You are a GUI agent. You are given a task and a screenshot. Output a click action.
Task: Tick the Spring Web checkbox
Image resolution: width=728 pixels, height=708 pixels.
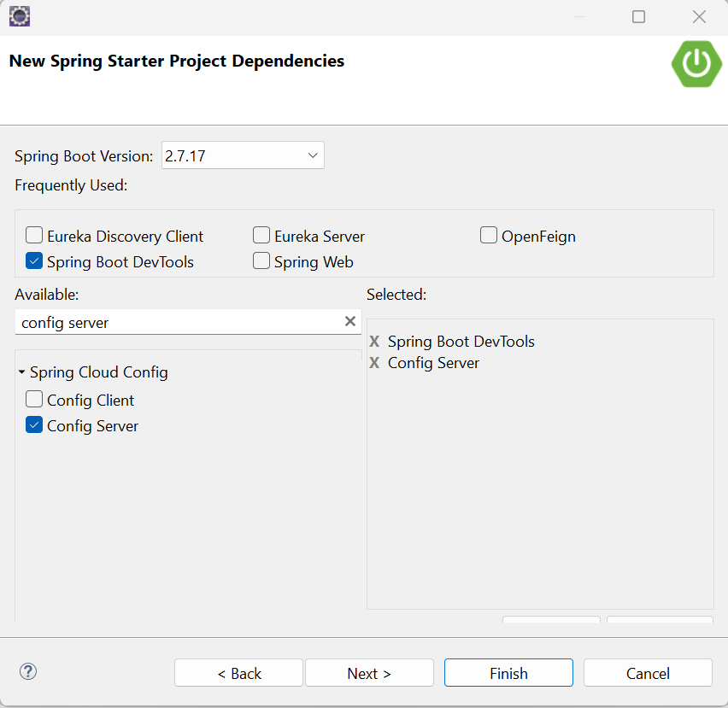(x=261, y=261)
